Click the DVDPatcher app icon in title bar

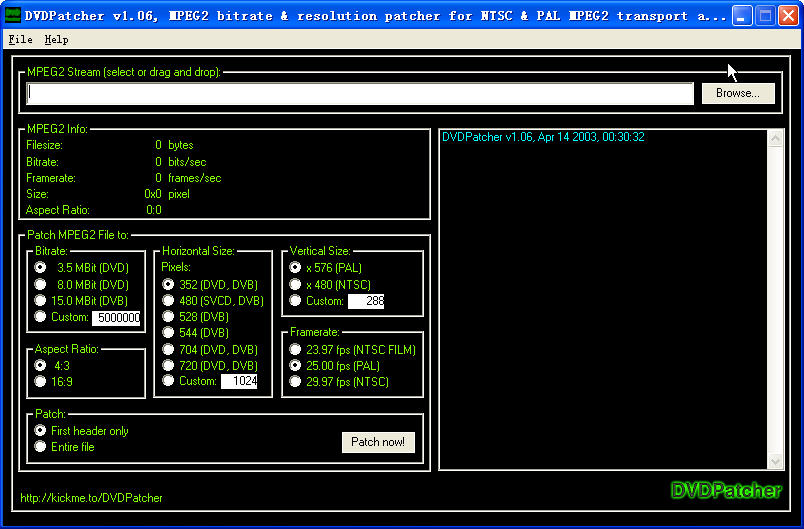[x=13, y=15]
